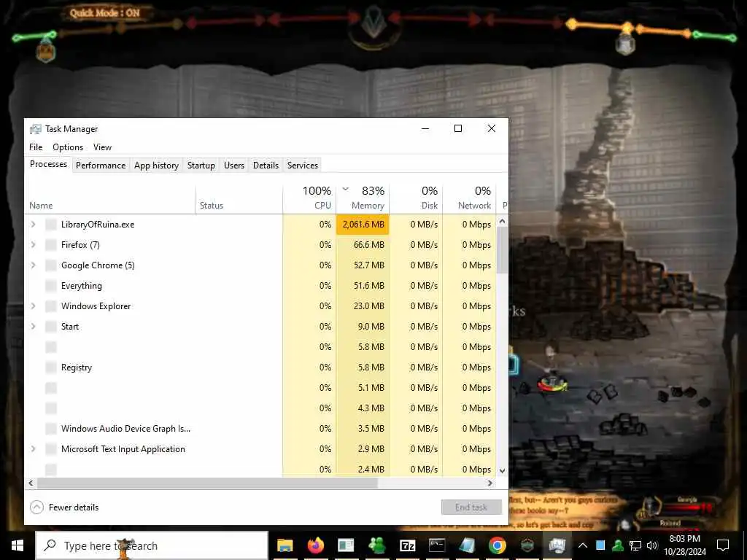Sort by the Status column header
Viewport: 747px width, 560px height.
(x=239, y=198)
